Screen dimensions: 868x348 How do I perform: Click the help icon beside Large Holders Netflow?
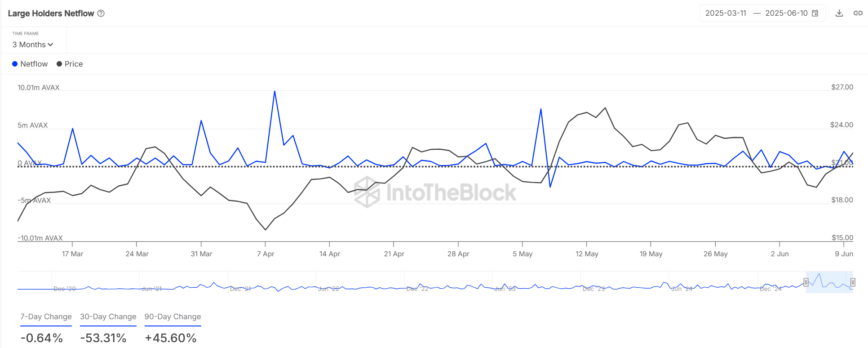coord(101,13)
